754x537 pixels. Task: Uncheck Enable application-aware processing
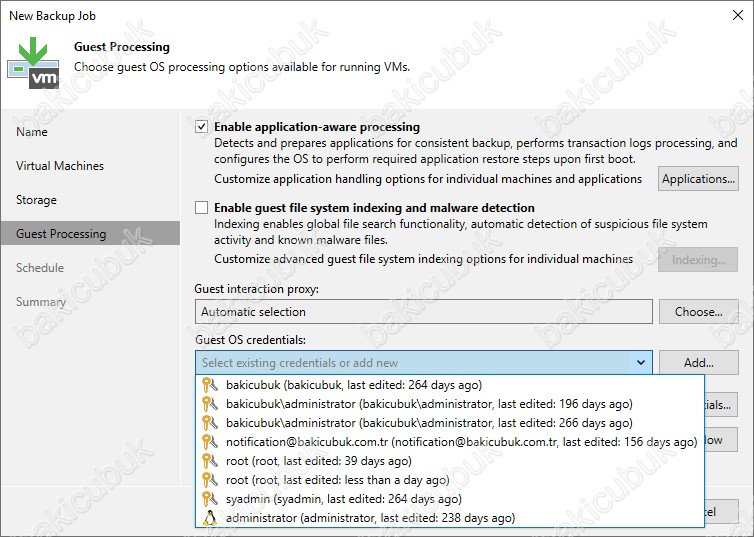pyautogui.click(x=201, y=127)
